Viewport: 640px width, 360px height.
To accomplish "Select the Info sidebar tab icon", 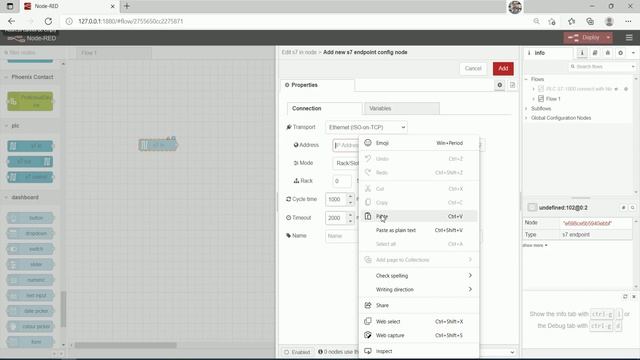I will 582,53.
